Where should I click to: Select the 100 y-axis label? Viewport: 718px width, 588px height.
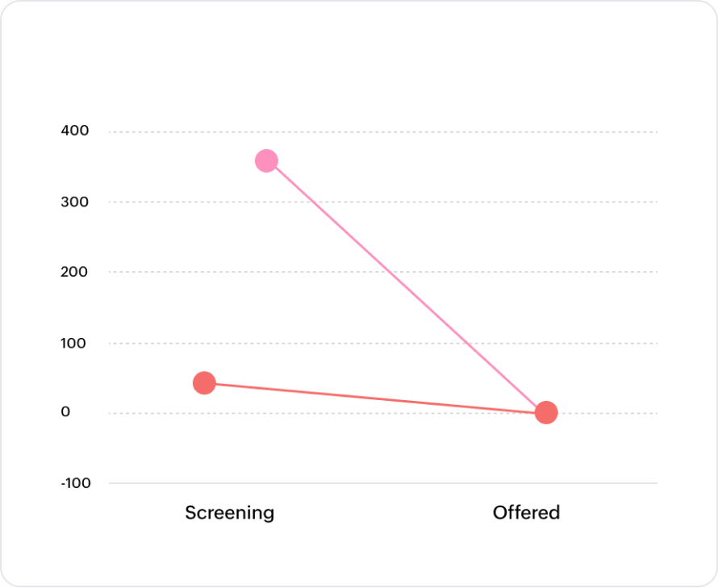pos(75,343)
